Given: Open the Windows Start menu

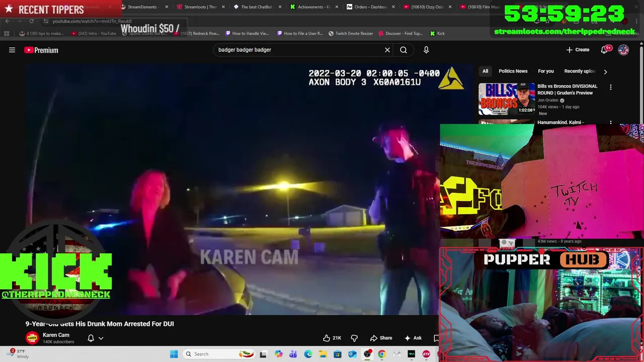Looking at the screenshot, I should [x=174, y=354].
